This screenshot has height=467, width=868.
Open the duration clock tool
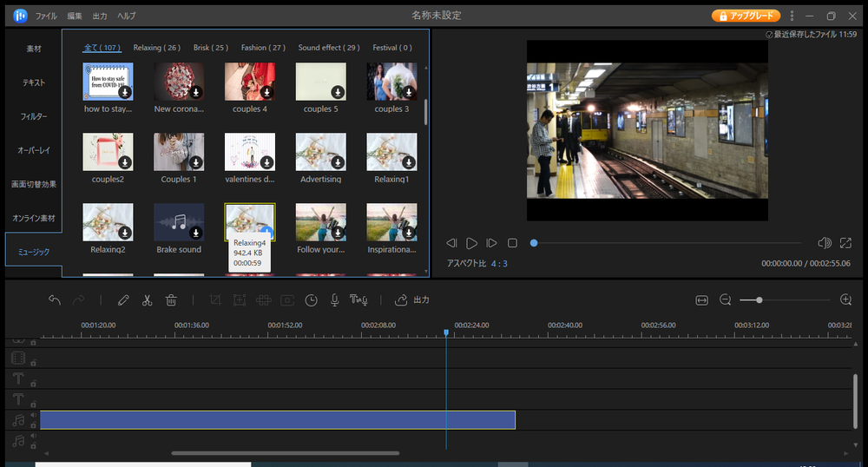[311, 299]
